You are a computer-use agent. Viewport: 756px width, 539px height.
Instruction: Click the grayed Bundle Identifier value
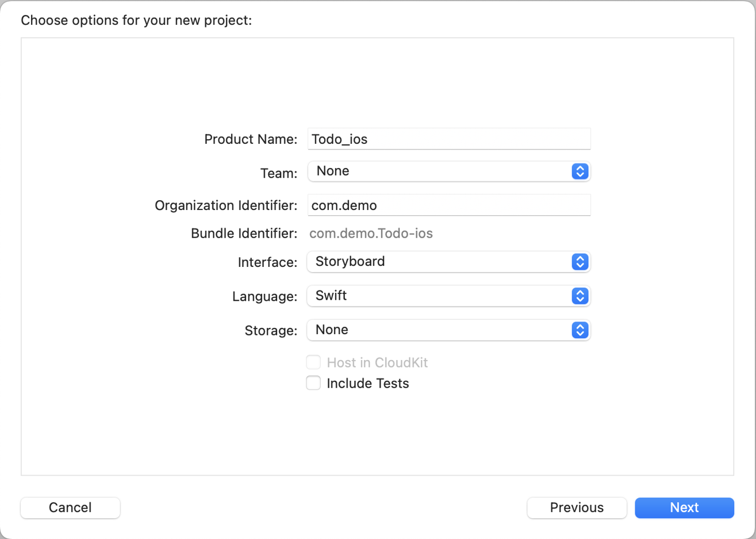click(x=371, y=233)
